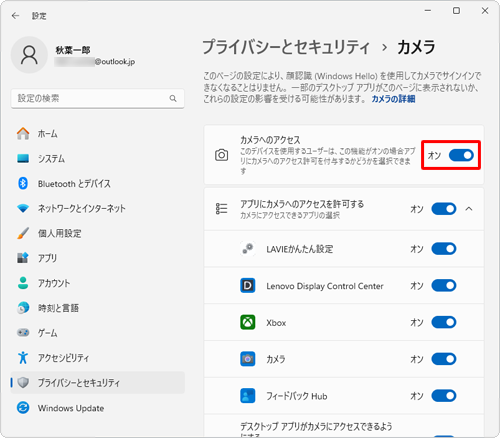
Task: Open ホーム in the sidebar
Action: tap(98, 134)
